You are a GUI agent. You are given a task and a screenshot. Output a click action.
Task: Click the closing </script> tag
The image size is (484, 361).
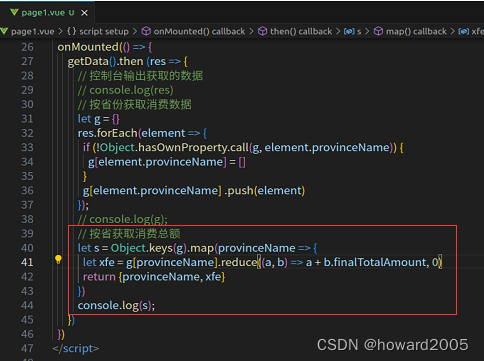(76, 349)
